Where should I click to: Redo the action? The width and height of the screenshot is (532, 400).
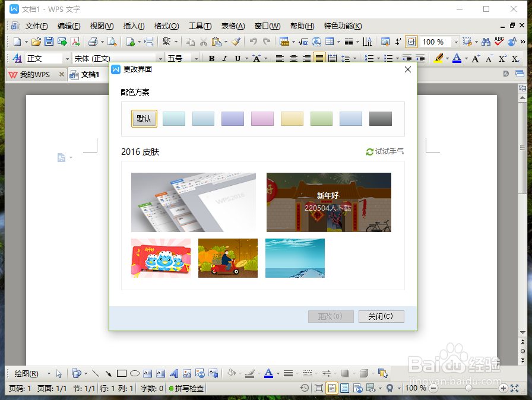(267, 42)
